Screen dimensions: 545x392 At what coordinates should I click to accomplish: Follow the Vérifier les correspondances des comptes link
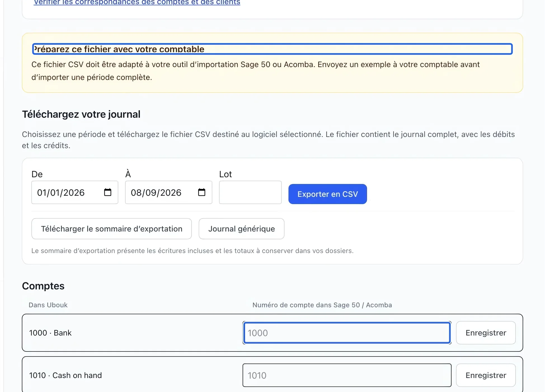(x=137, y=3)
